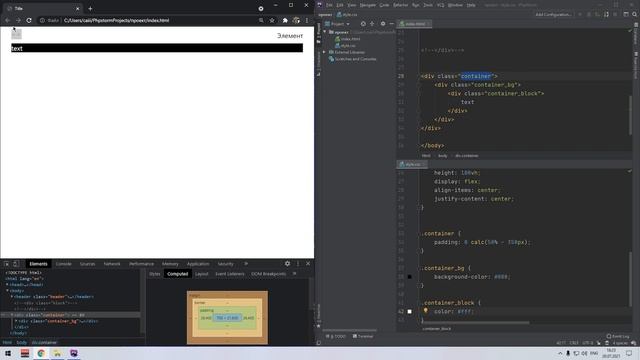
Task: Select the div.container breadcrumb in DevTools
Action: [x=44, y=342]
